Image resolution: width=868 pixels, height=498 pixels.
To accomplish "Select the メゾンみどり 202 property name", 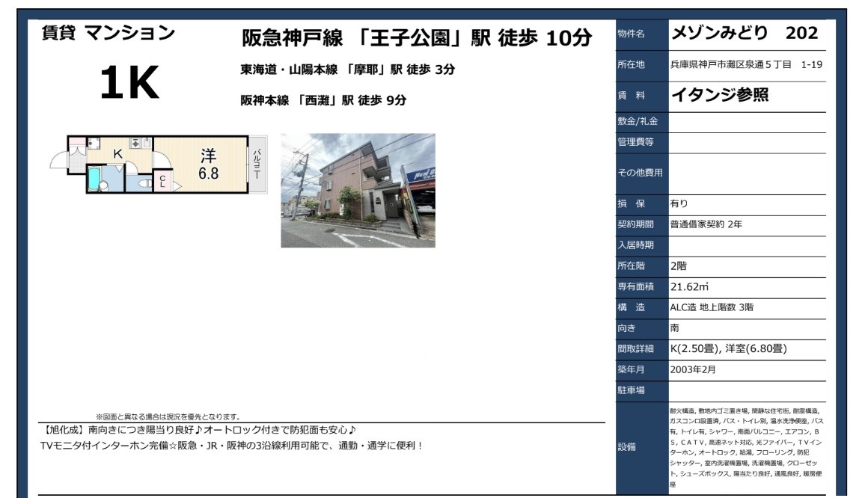I will point(745,34).
